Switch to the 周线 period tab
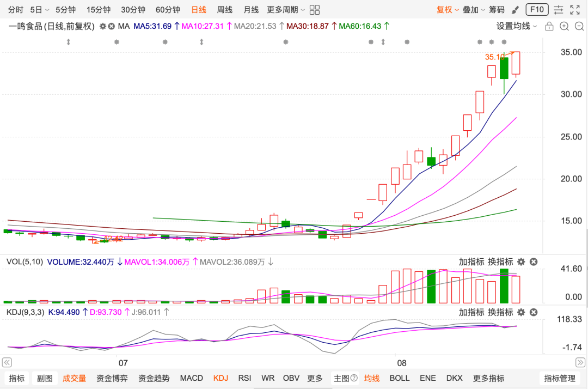Image resolution: width=588 pixels, height=389 pixels. pos(225,10)
